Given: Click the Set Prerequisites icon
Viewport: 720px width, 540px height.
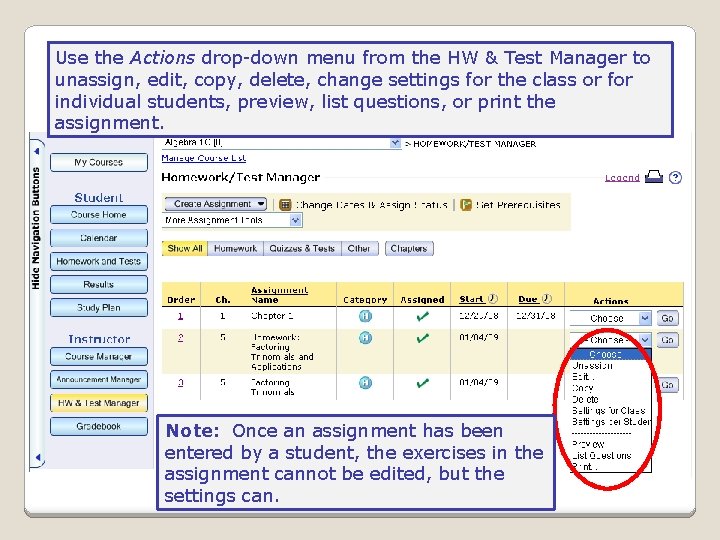Looking at the screenshot, I should 466,205.
